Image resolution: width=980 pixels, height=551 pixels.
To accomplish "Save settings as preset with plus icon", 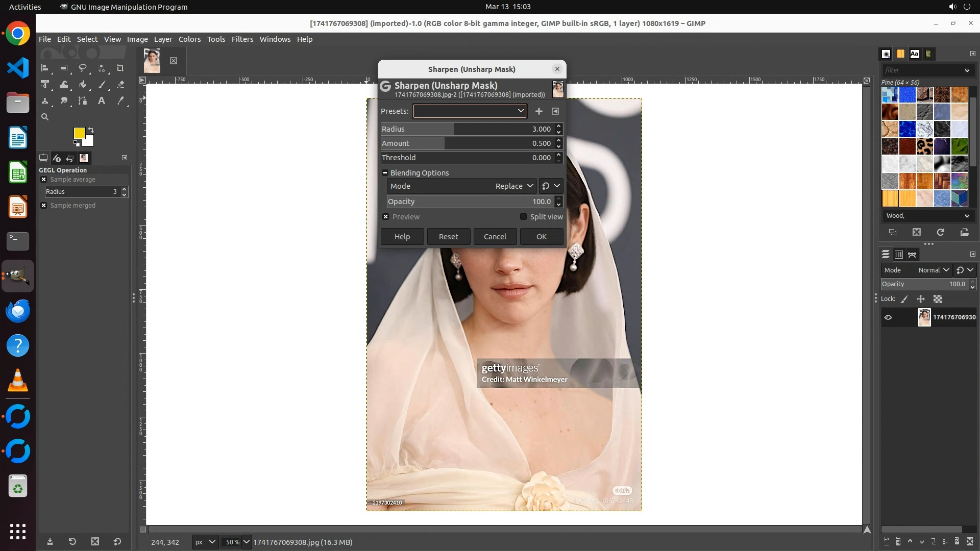I will (539, 111).
